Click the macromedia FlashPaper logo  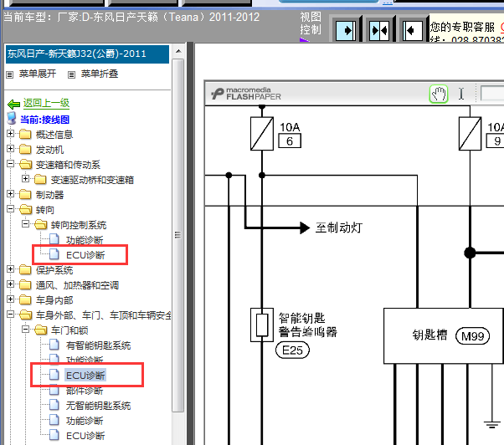click(x=246, y=94)
